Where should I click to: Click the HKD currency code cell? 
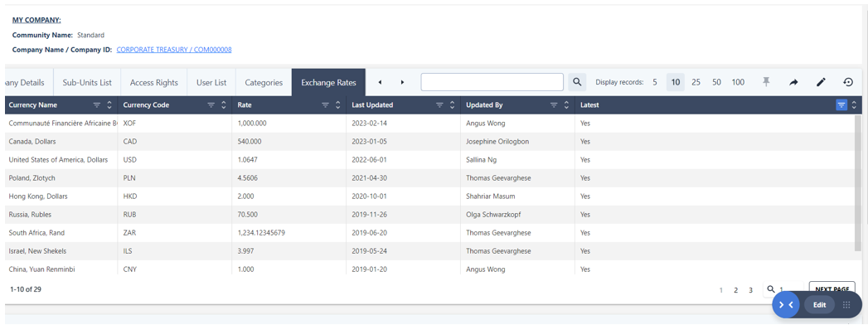pyautogui.click(x=174, y=196)
